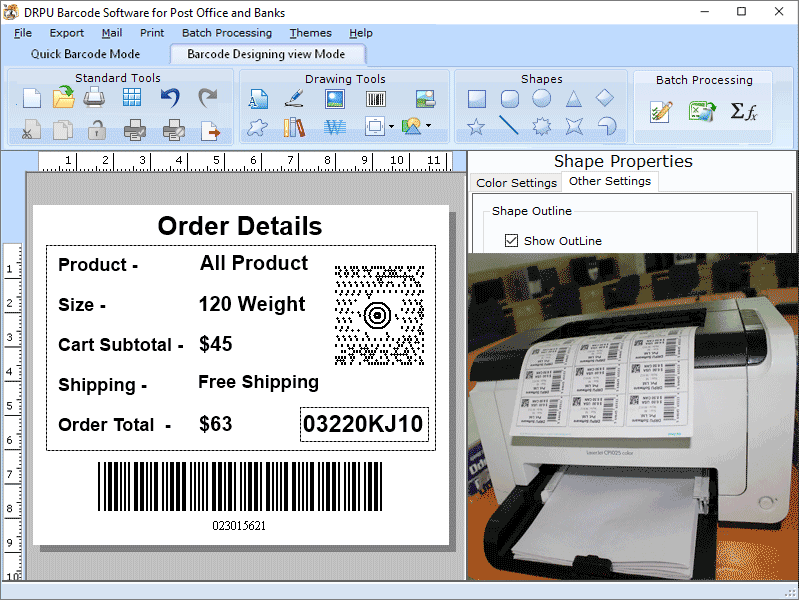The height and width of the screenshot is (600, 799).
Task: Click the Cut scissors icon
Action: click(32, 130)
